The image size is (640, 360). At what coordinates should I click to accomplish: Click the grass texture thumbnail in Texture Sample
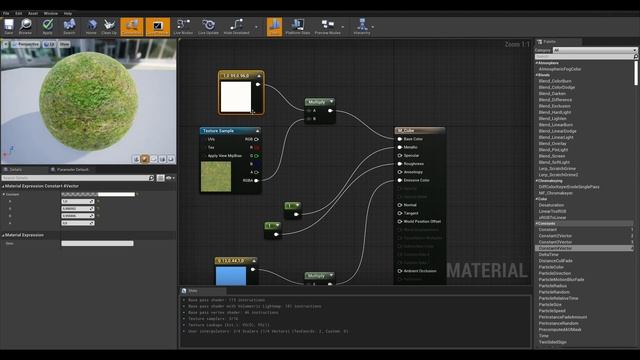pyautogui.click(x=216, y=177)
